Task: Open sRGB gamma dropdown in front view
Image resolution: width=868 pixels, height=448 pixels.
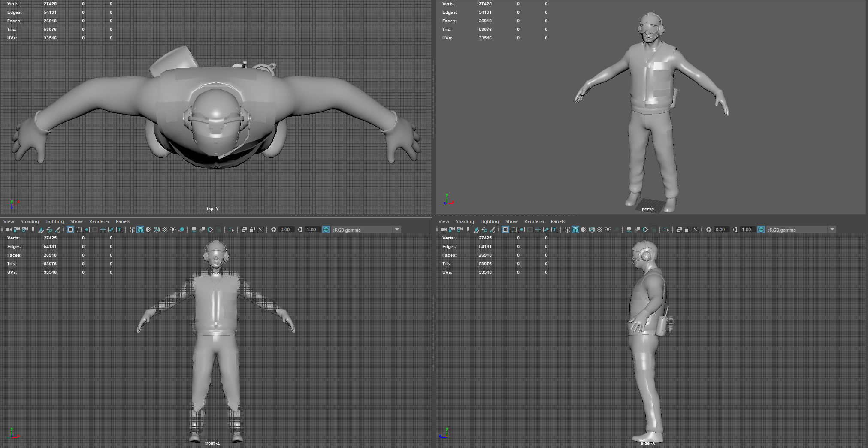Action: click(x=366, y=230)
